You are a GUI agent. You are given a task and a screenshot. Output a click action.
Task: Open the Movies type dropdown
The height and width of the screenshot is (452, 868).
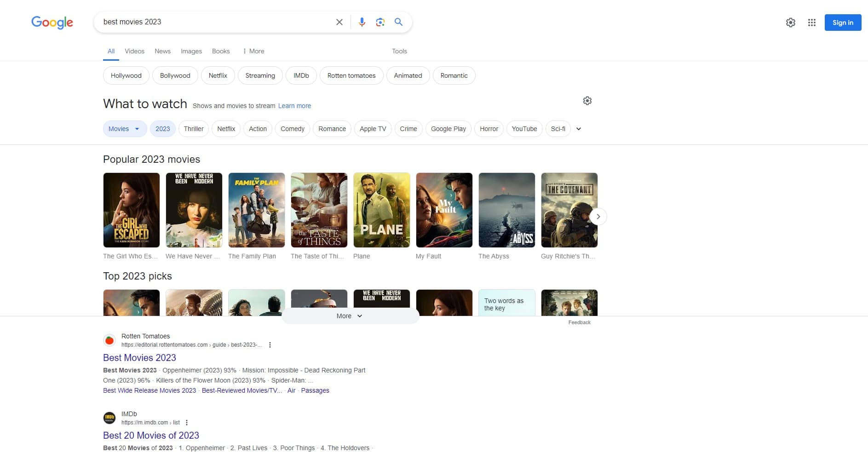(125, 129)
